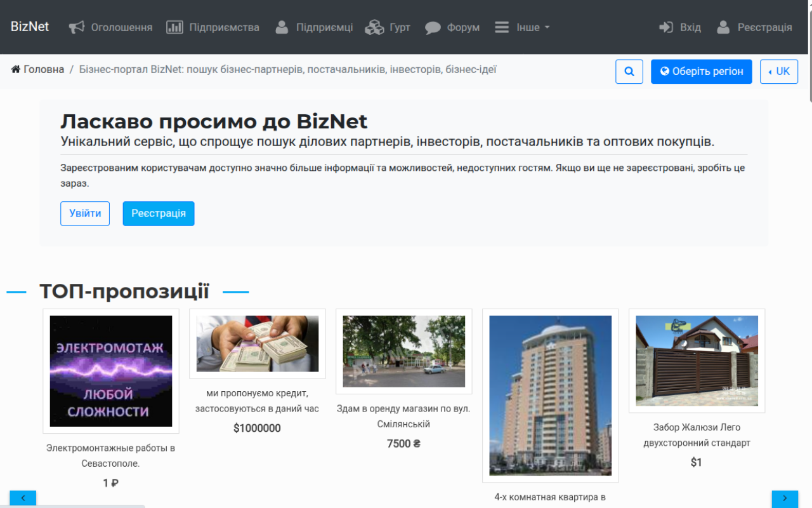
Task: Open the Забор Жалюзи Лего listing title
Action: click(697, 436)
